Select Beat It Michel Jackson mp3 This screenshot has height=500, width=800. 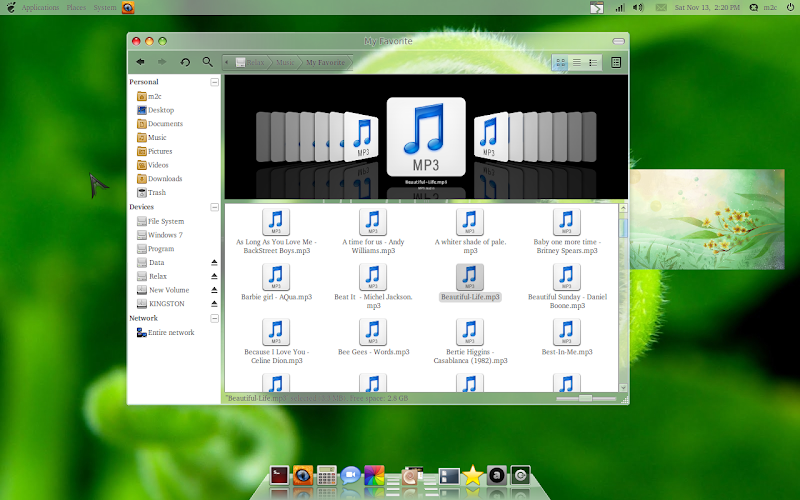(x=373, y=286)
